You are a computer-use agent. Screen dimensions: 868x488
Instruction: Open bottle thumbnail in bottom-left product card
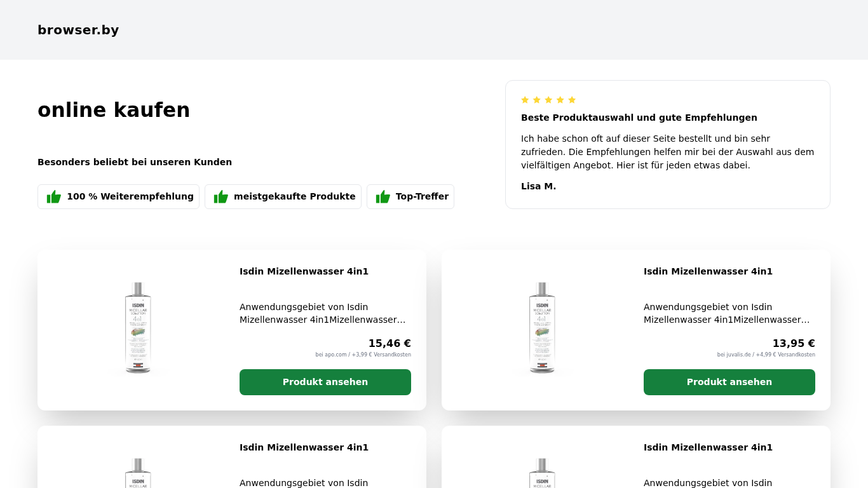point(138,472)
